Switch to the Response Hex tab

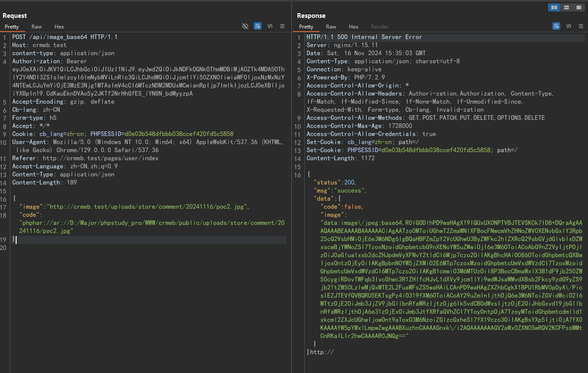point(354,26)
